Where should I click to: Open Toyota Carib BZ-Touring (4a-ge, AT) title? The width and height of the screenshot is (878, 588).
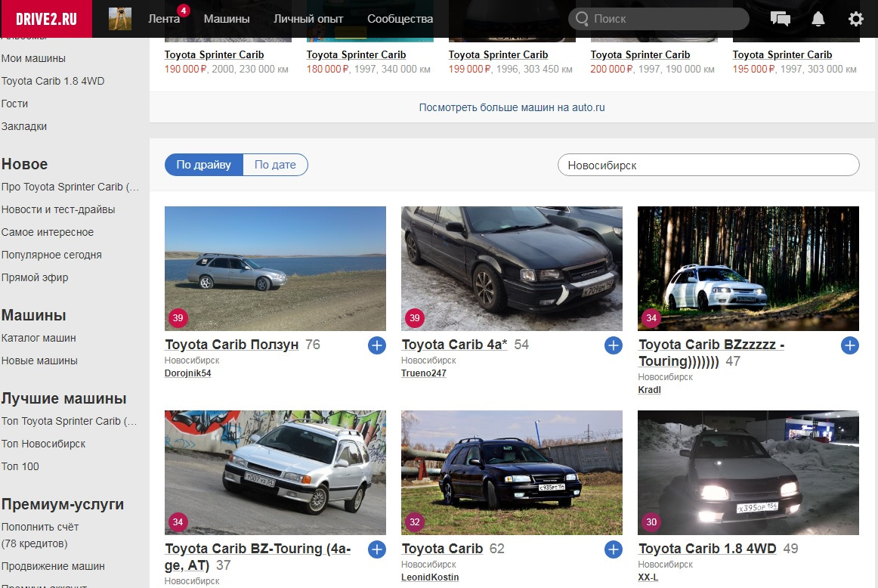click(x=258, y=557)
